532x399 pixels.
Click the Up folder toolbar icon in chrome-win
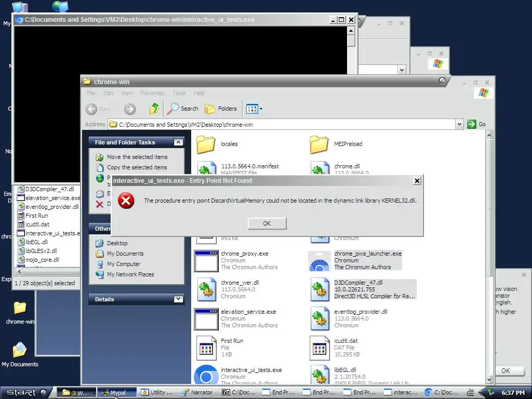[x=154, y=109]
